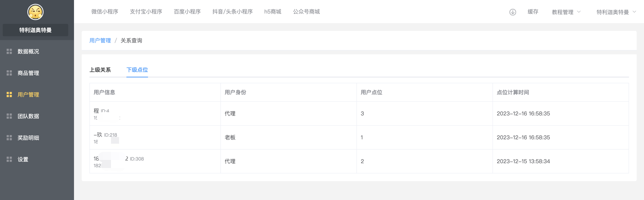644x200 pixels.
Task: Click the grid icon beside 商品管理
Action: pos(9,73)
